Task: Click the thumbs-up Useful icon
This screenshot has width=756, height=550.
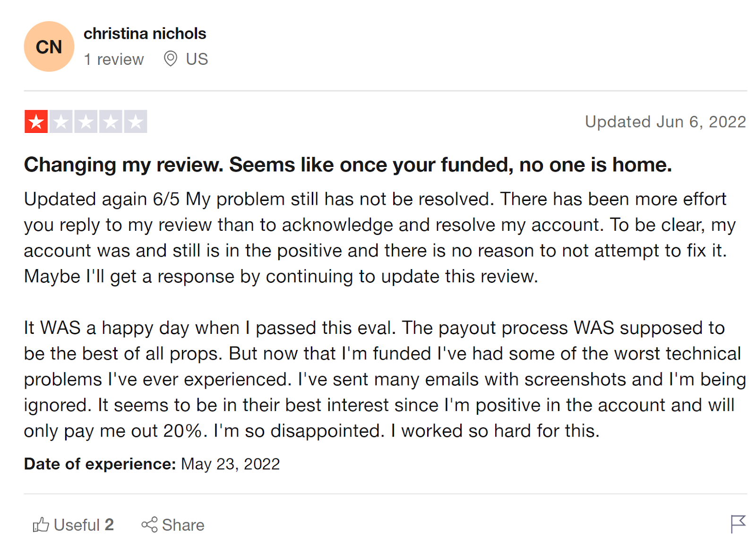Action: [x=41, y=524]
